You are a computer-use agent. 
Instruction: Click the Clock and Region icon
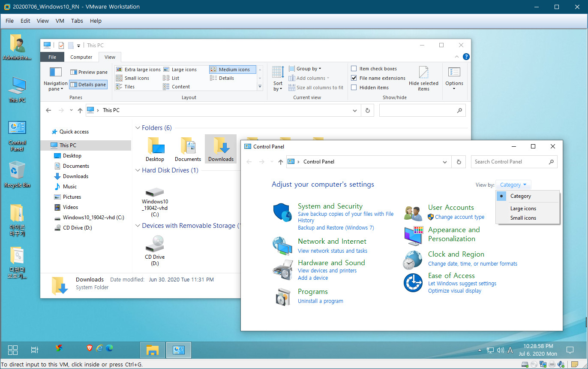[x=414, y=260]
